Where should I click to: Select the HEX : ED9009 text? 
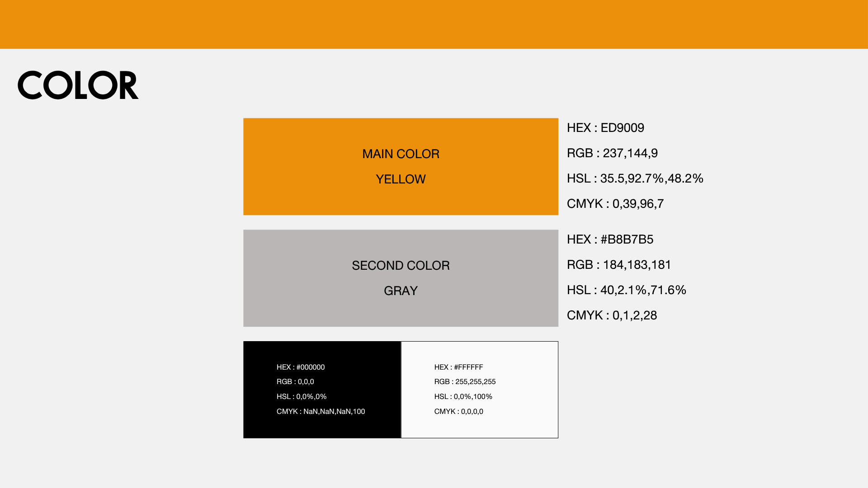point(605,128)
